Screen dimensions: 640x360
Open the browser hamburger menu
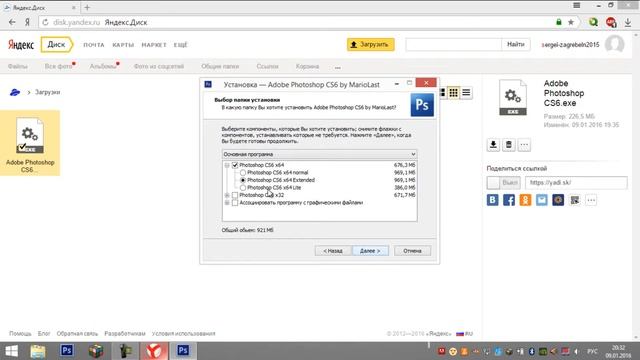tap(577, 6)
